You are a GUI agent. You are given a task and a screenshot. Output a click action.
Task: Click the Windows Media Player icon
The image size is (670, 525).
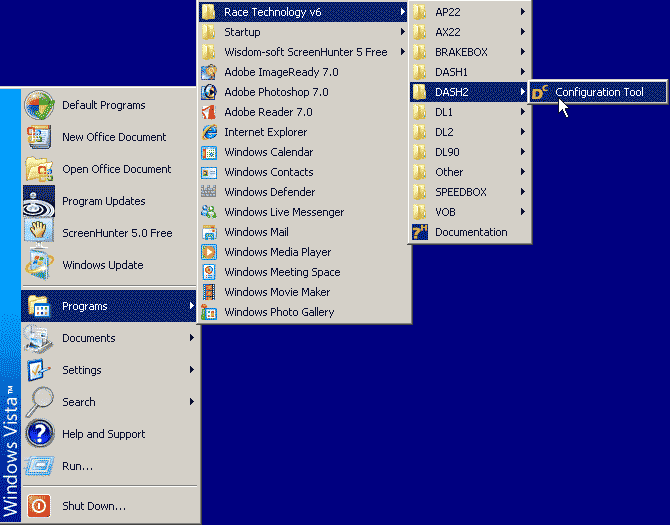point(209,252)
